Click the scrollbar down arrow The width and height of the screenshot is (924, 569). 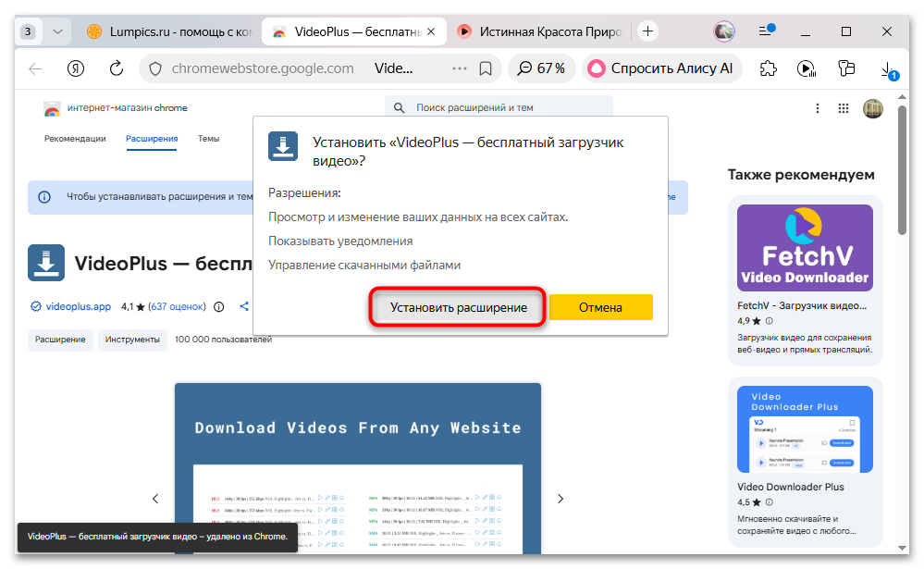tap(902, 547)
